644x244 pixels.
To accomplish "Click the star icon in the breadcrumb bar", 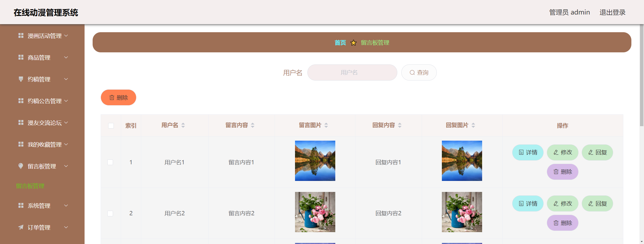I will (354, 42).
